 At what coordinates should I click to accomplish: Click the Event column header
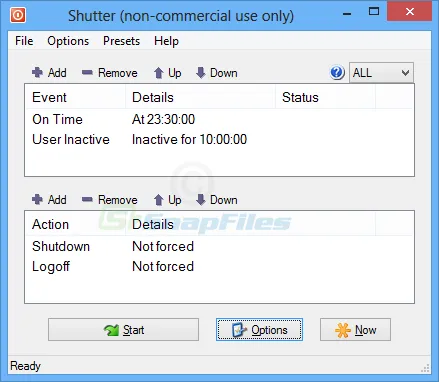75,97
